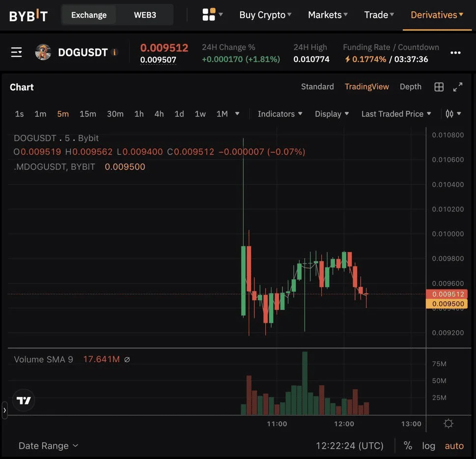Image resolution: width=476 pixels, height=459 pixels.
Task: Click the 17.641M volume SMA value
Action: coord(101,359)
